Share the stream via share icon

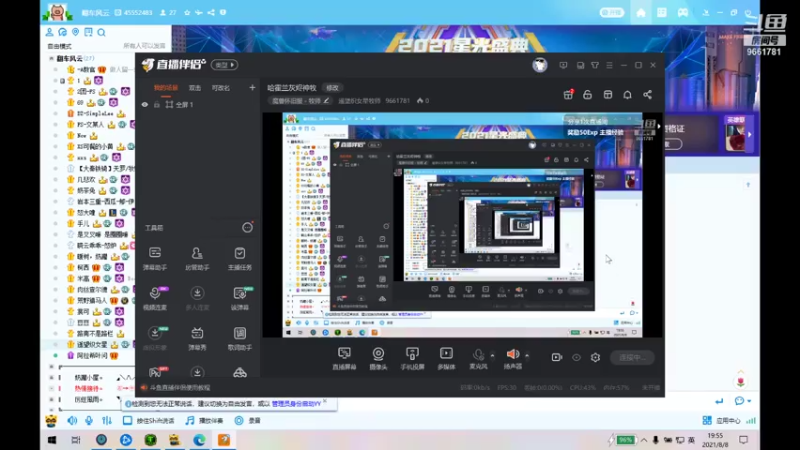[647, 94]
